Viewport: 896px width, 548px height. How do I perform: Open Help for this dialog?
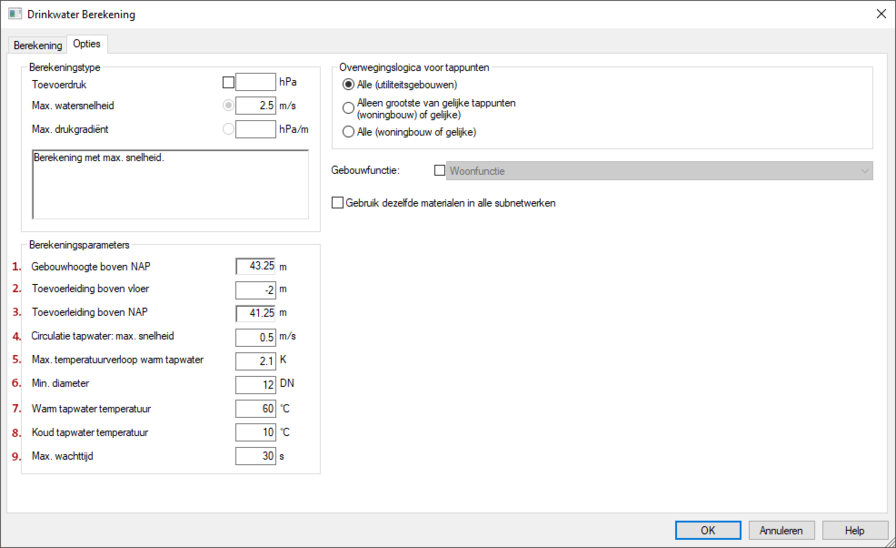click(x=854, y=530)
